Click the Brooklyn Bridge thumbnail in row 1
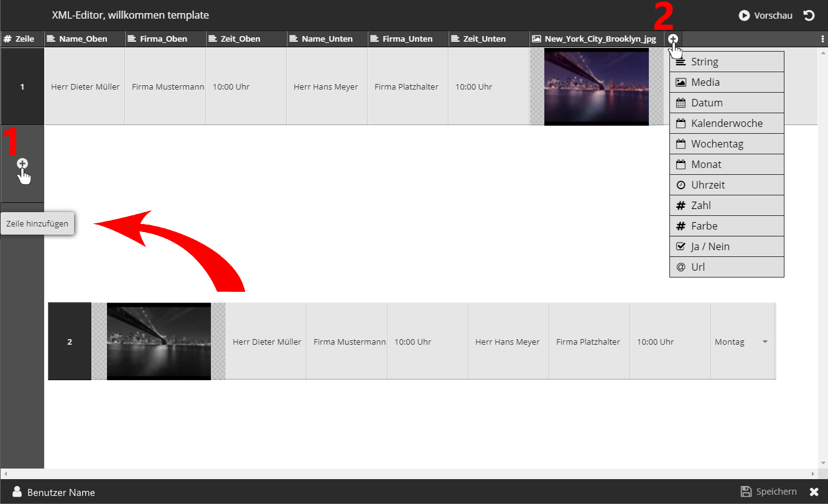This screenshot has height=504, width=828. tap(596, 86)
